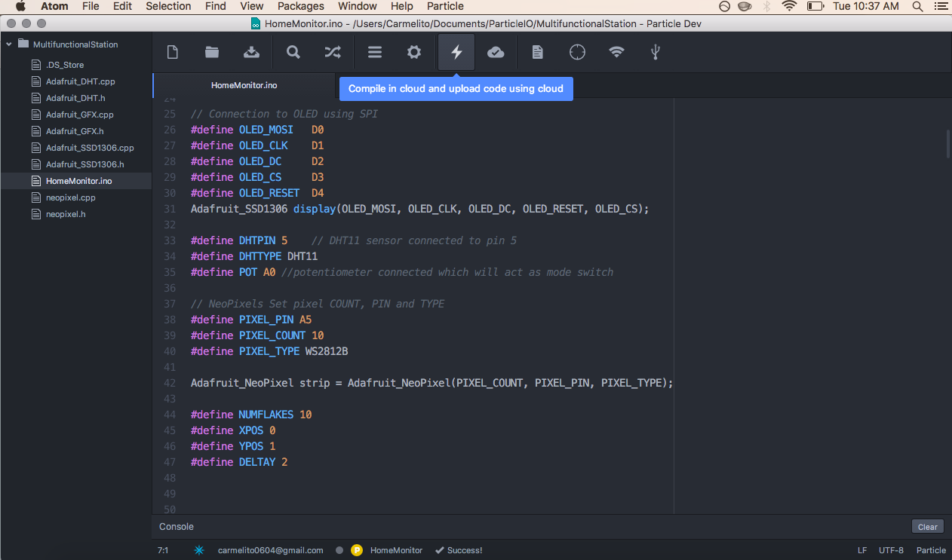Create a new file with the toolbar icon
The image size is (952, 560).
pos(173,52)
